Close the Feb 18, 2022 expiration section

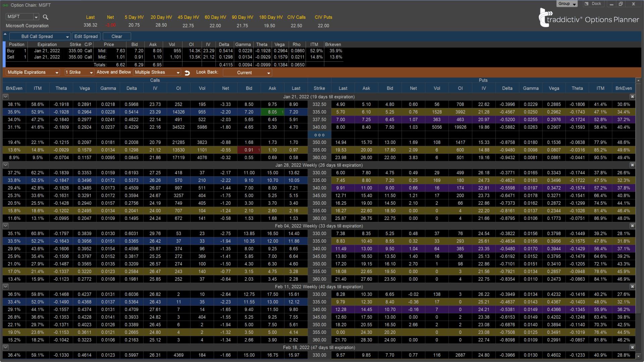coord(632,348)
